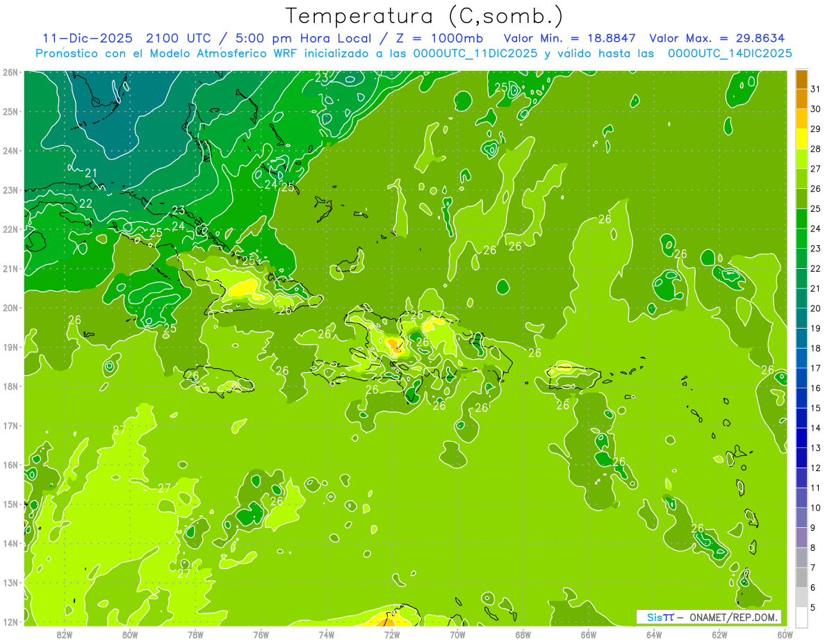Click the 26N latitude axis label
This screenshot has height=644, width=834.
[x=10, y=72]
